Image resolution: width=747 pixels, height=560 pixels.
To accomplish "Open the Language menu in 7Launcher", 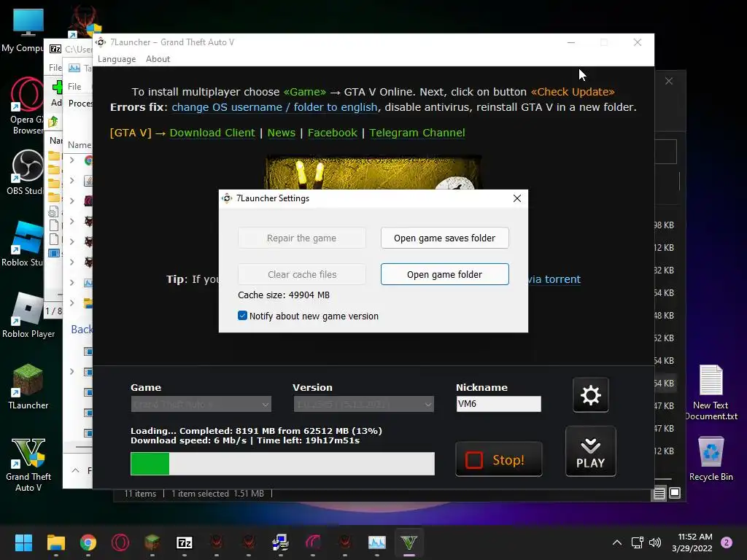I will 117,59.
